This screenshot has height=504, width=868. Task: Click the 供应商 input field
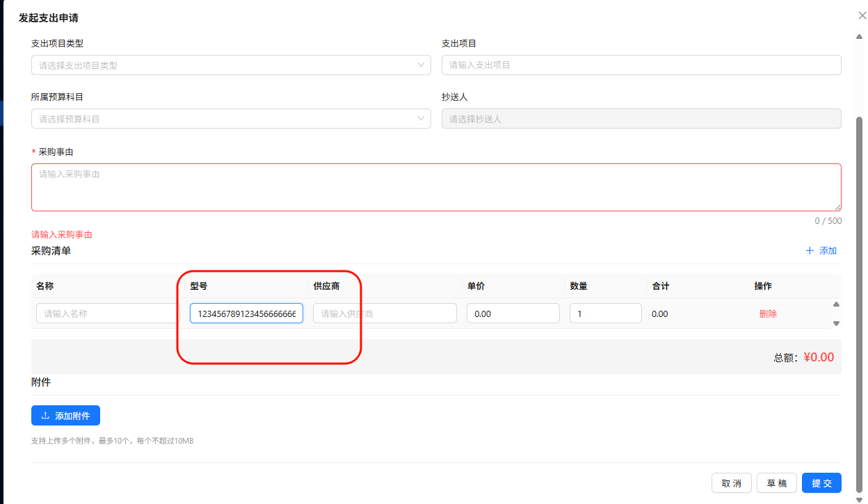coord(385,314)
